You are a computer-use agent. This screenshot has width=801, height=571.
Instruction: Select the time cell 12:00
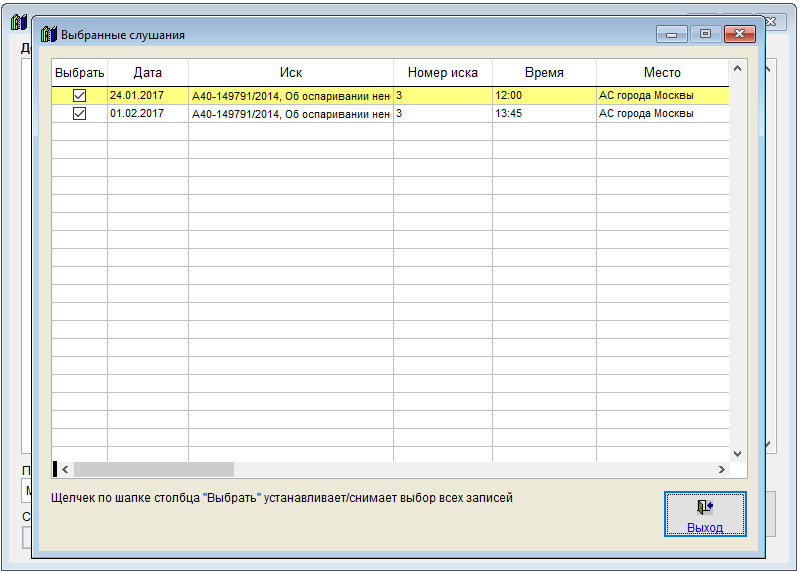pyautogui.click(x=544, y=96)
